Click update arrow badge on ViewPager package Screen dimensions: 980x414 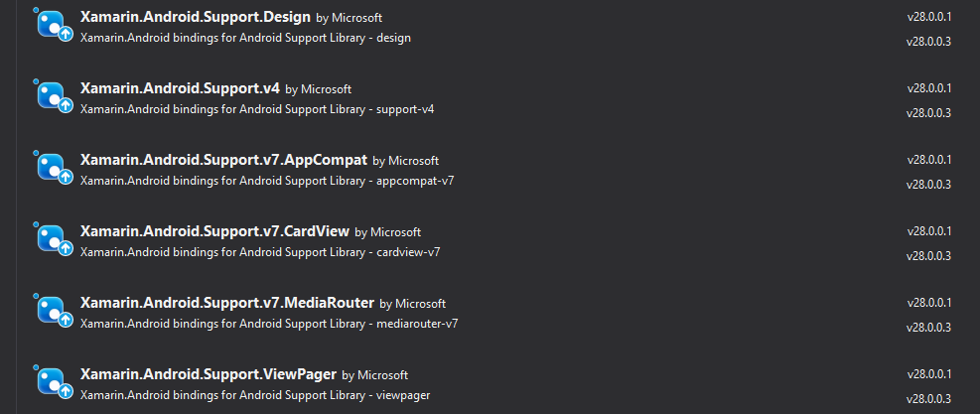click(x=66, y=391)
